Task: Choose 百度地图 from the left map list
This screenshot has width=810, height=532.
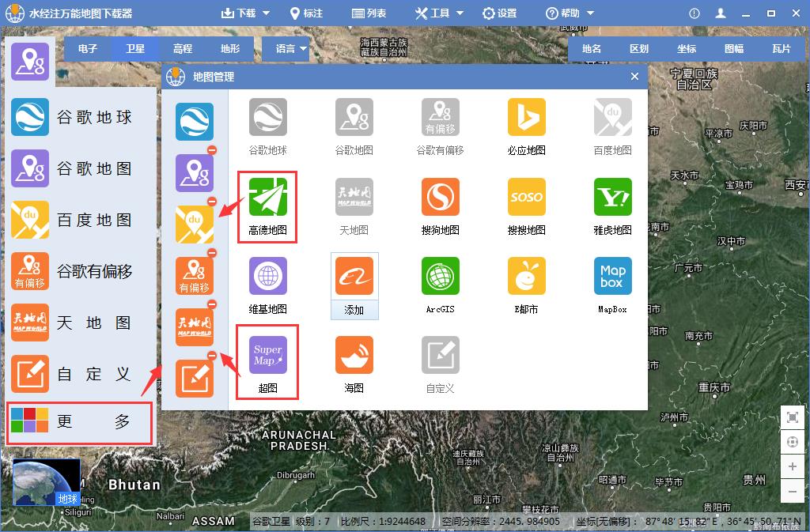Action: (x=72, y=220)
